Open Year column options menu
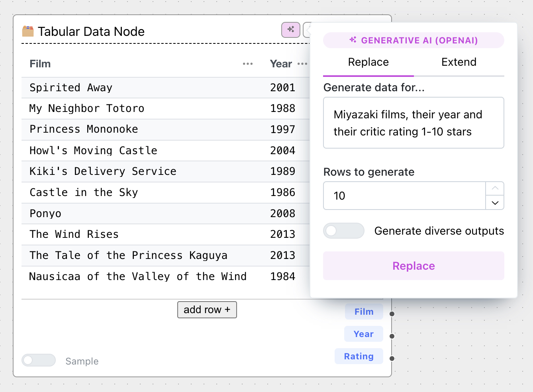Viewport: 533px width, 392px height. pos(302,64)
